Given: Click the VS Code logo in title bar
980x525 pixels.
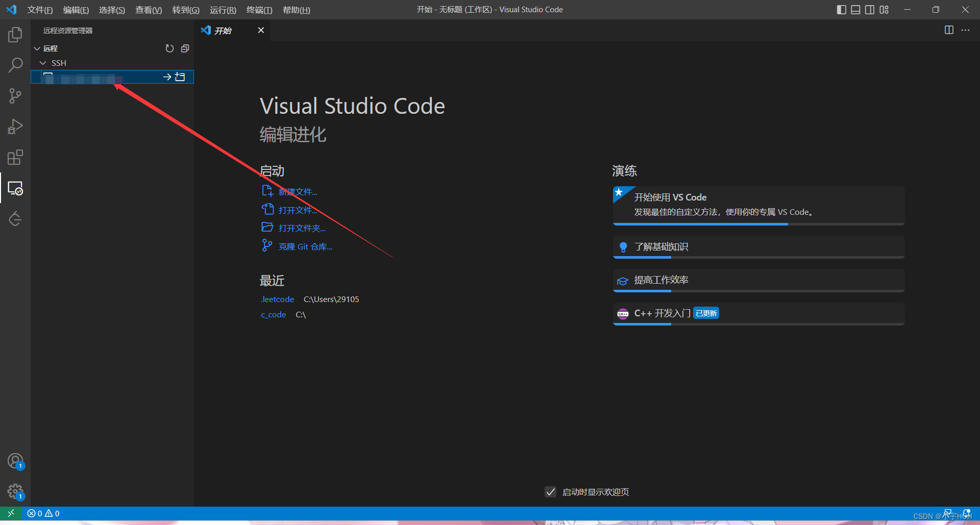Looking at the screenshot, I should (11, 10).
